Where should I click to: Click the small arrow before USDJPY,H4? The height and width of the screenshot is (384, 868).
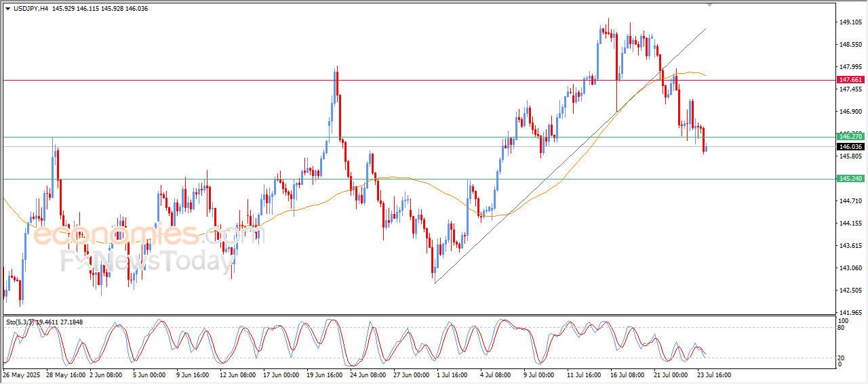pos(7,8)
